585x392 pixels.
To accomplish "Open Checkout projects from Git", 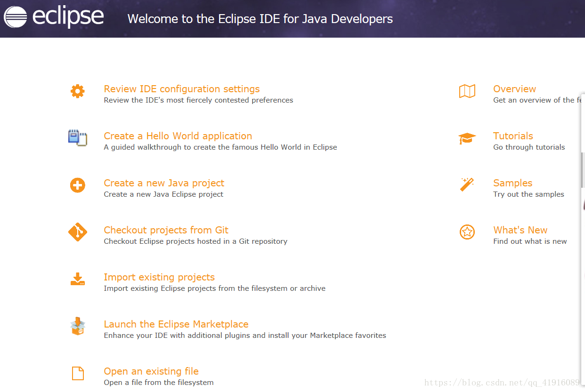I will click(x=166, y=230).
